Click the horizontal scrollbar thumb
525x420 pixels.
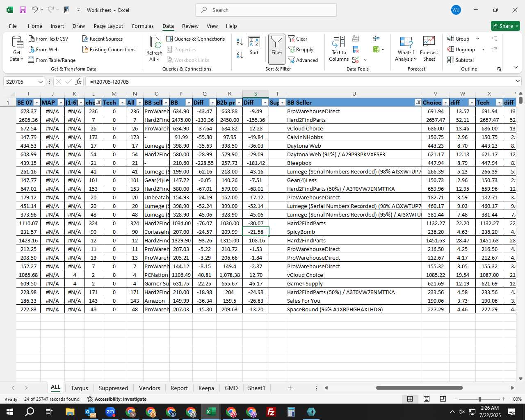coord(419,388)
